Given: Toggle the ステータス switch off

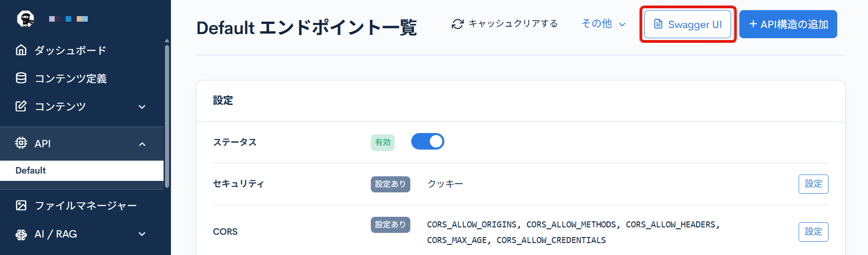Looking at the screenshot, I should (427, 142).
